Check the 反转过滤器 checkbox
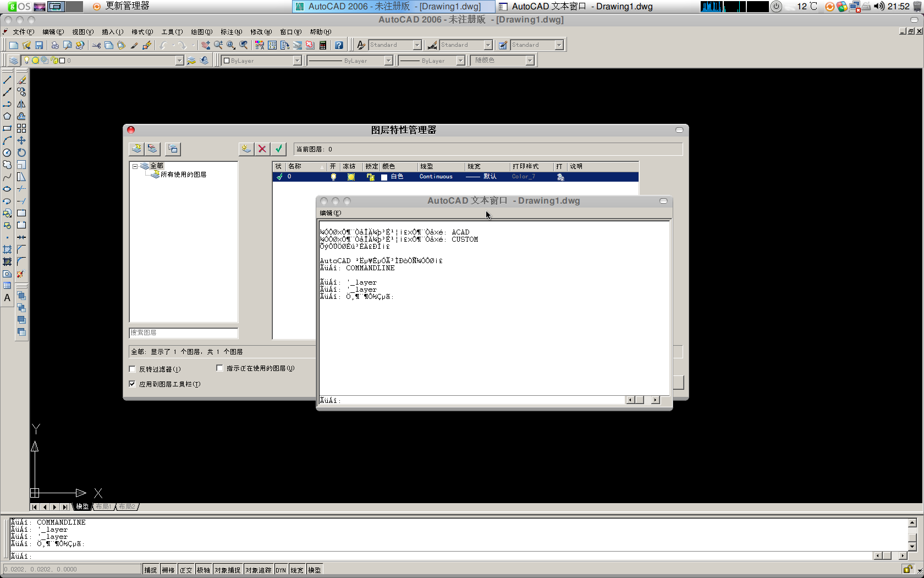This screenshot has width=924, height=578. pos(132,369)
